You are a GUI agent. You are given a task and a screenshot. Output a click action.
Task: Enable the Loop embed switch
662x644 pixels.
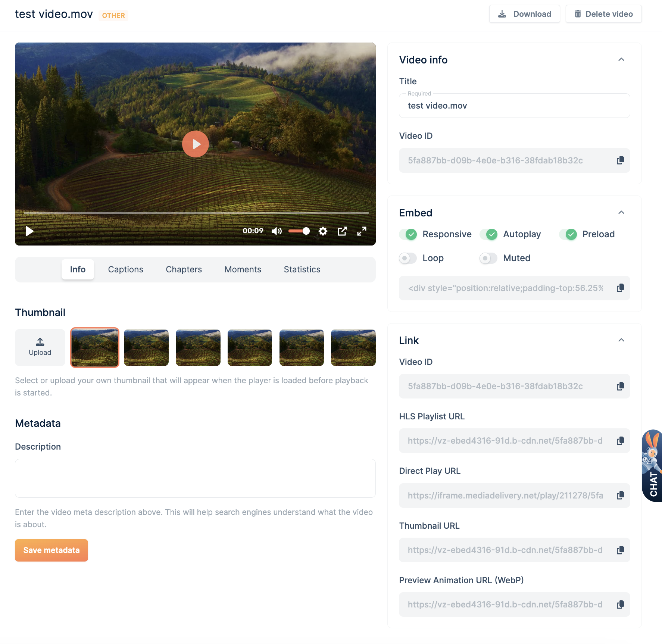408,258
